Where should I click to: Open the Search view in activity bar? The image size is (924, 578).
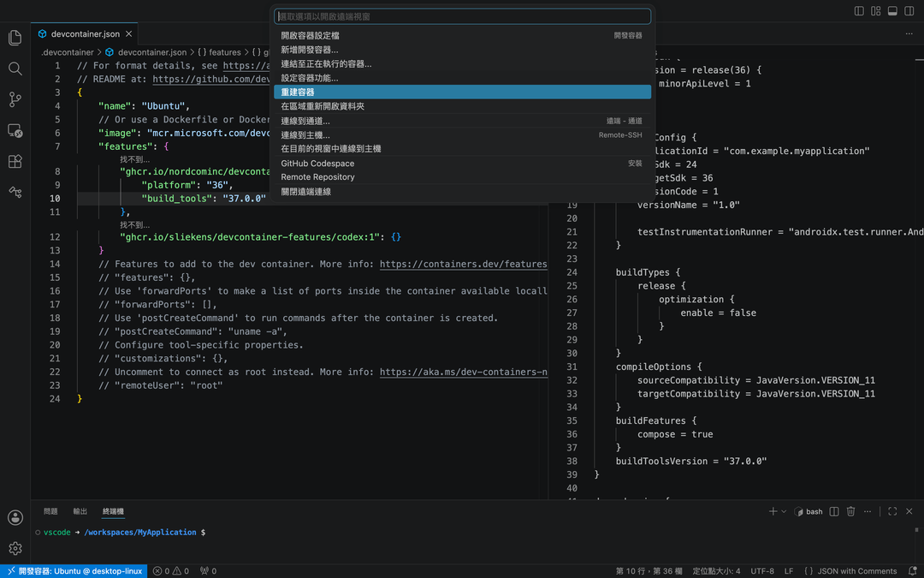[x=15, y=69]
